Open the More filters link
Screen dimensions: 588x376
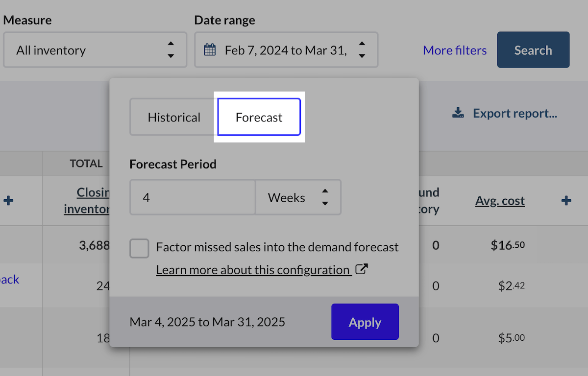(x=455, y=50)
